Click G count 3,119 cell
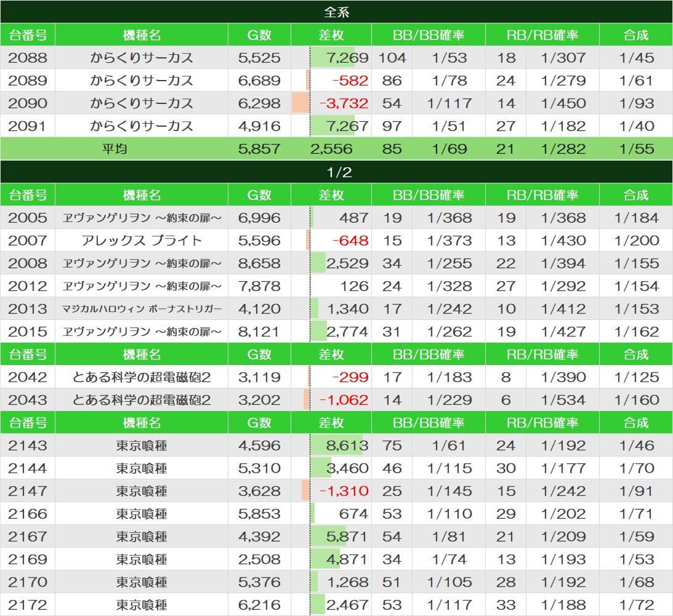Viewport: 673px width, 616px height. [259, 377]
